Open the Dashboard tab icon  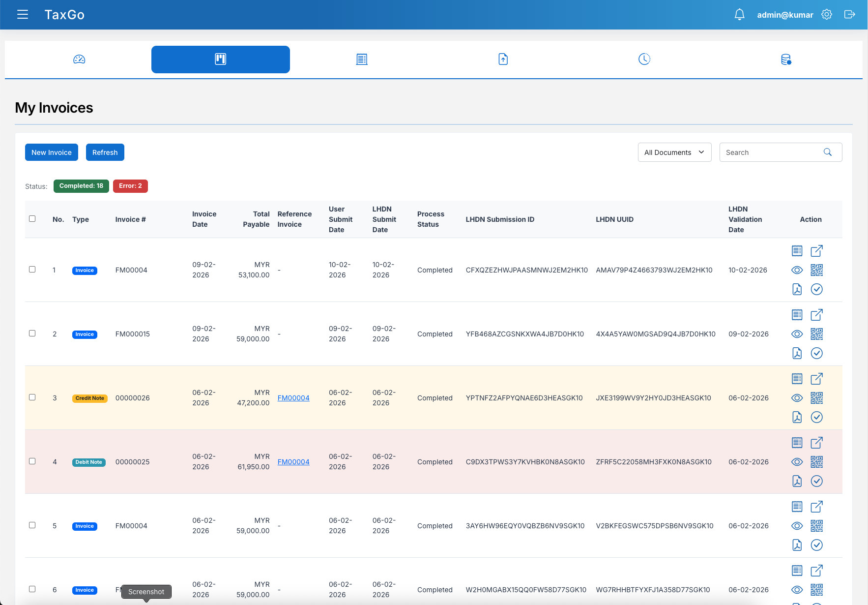pyautogui.click(x=79, y=59)
